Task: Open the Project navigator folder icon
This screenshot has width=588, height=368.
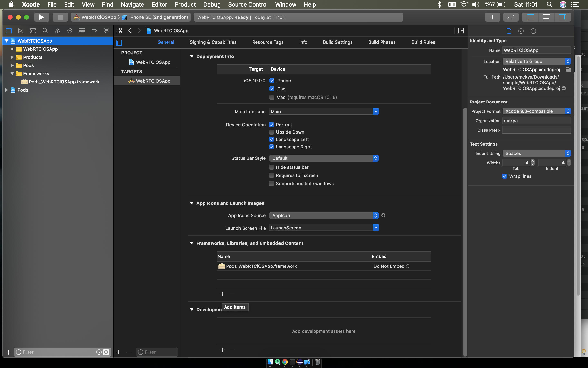Action: [x=9, y=31]
